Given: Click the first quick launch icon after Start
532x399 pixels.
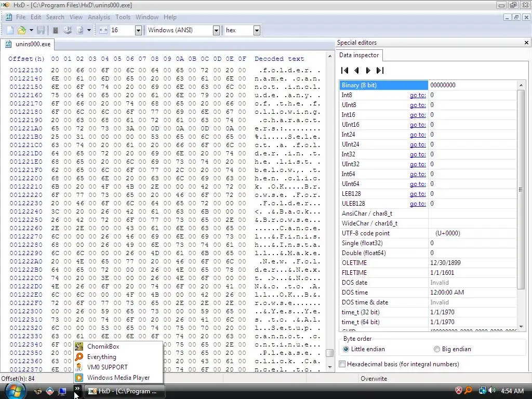Looking at the screenshot, I should pyautogui.click(x=38, y=391).
